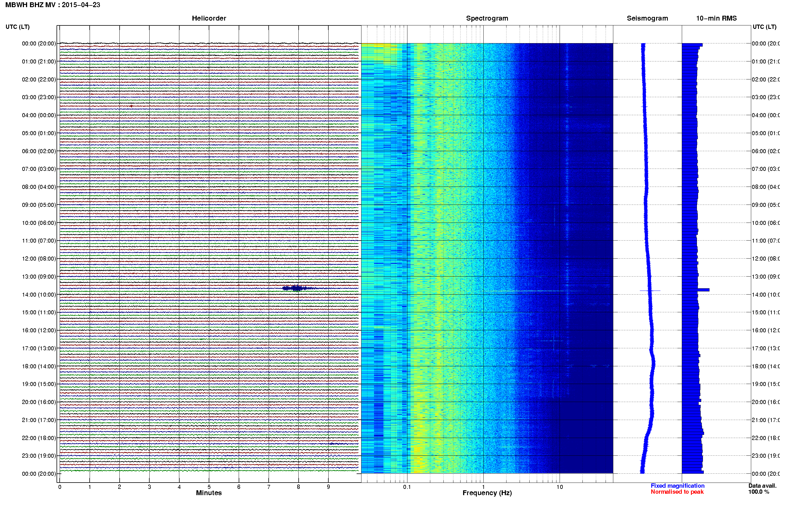
Task: Click the 15:00 (11:00) left time label
Action: pyautogui.click(x=39, y=313)
